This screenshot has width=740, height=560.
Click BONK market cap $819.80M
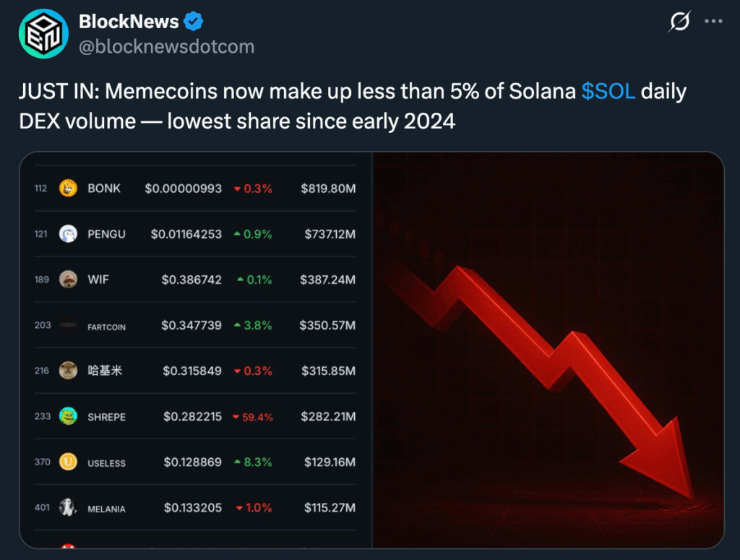tap(328, 189)
